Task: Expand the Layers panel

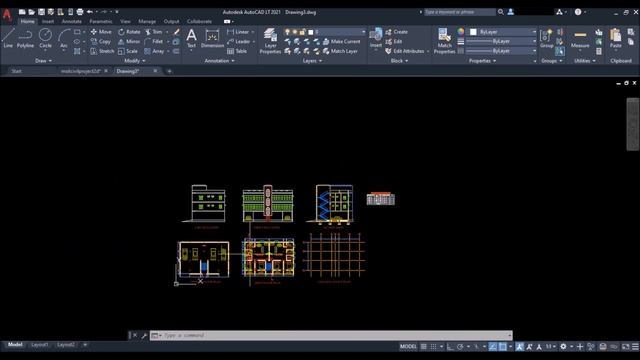Action: tap(312, 61)
